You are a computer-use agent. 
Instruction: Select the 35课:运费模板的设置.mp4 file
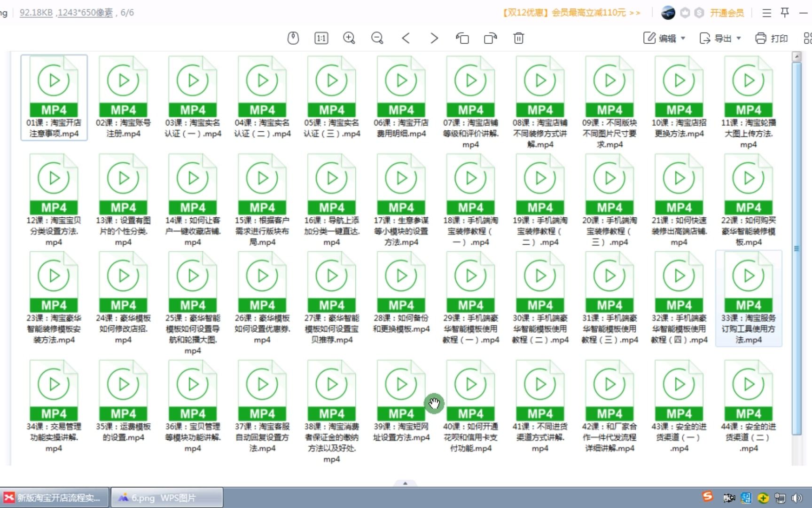point(123,401)
